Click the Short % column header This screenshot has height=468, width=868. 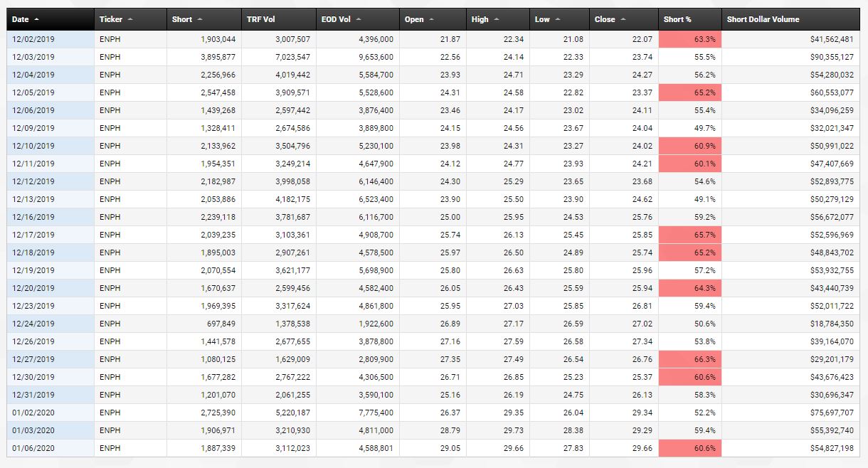677,19
